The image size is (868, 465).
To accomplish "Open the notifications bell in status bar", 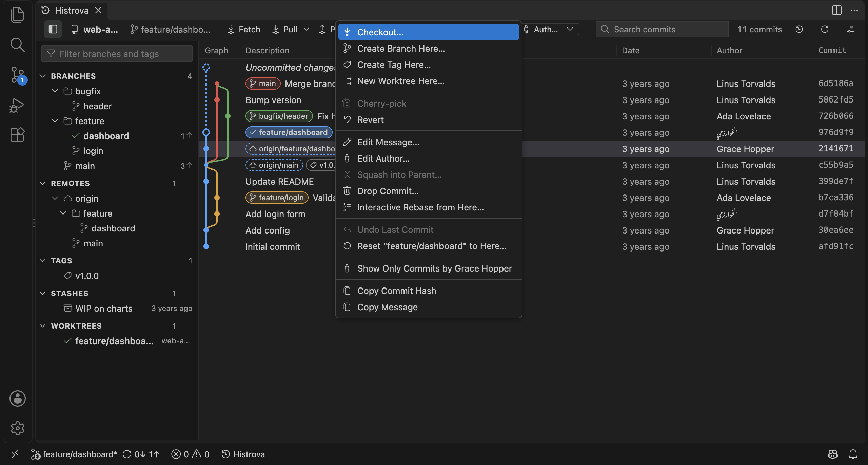I will pyautogui.click(x=853, y=454).
